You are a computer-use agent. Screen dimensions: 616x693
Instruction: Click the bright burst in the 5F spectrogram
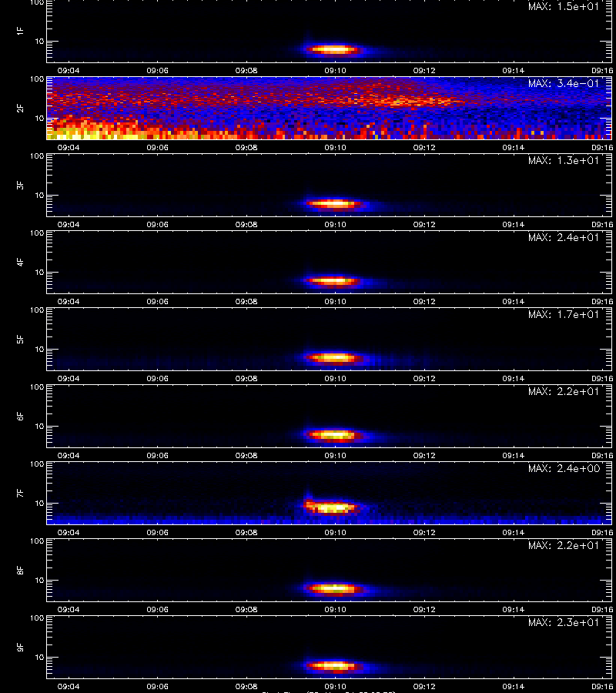click(334, 357)
